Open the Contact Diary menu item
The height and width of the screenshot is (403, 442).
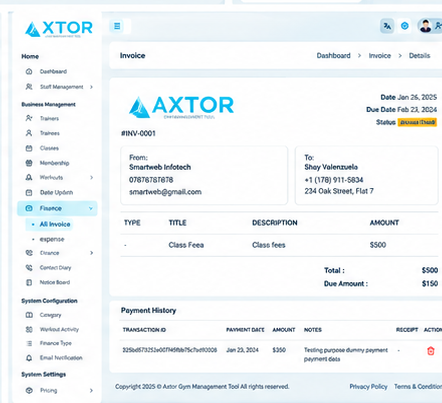(55, 267)
